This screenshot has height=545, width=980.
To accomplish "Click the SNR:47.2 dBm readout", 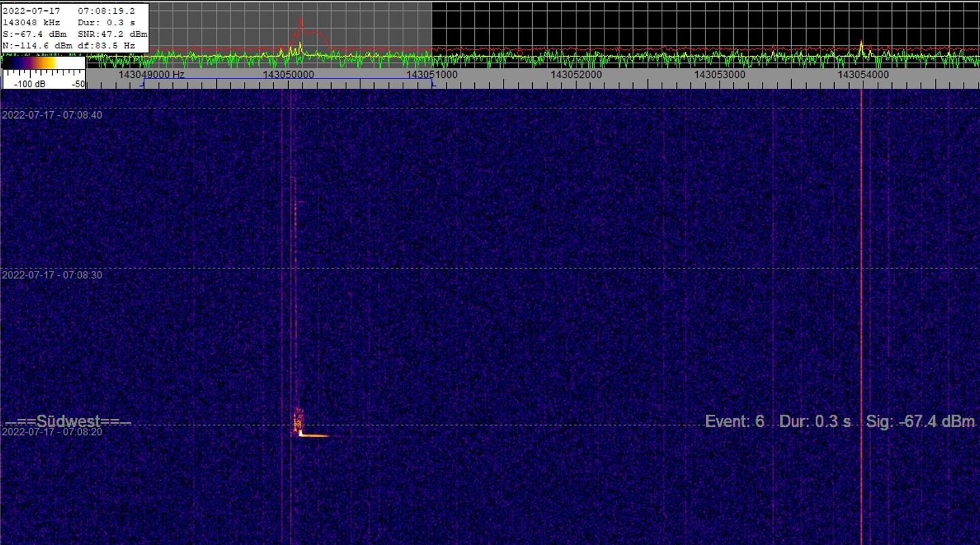I will [x=112, y=34].
